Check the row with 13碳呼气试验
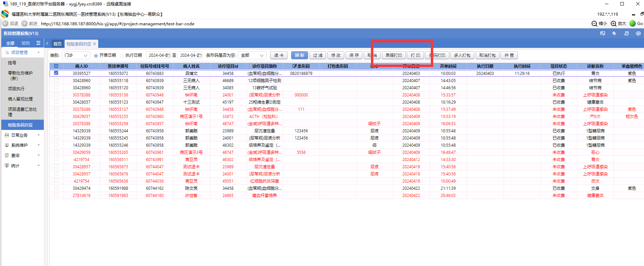Screen dimensions: 644x266 tap(56, 88)
